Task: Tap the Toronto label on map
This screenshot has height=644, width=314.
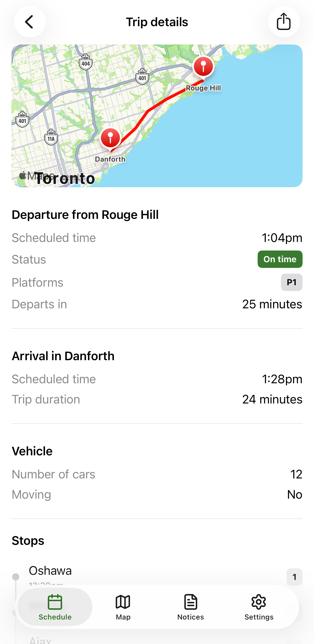Action: [x=65, y=179]
